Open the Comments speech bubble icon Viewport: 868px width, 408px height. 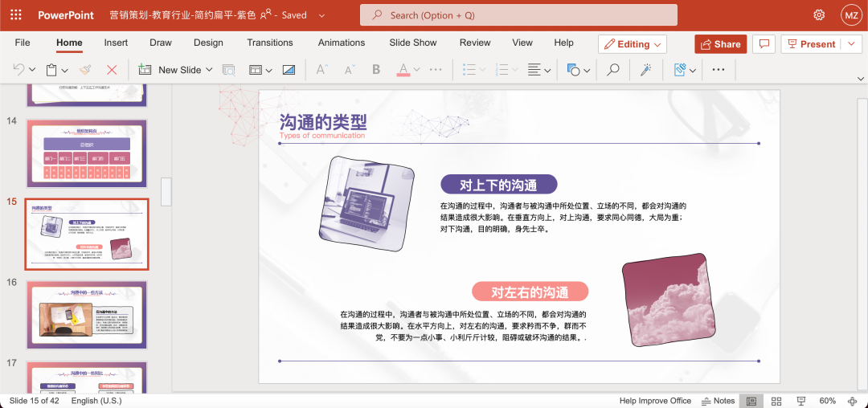(764, 44)
